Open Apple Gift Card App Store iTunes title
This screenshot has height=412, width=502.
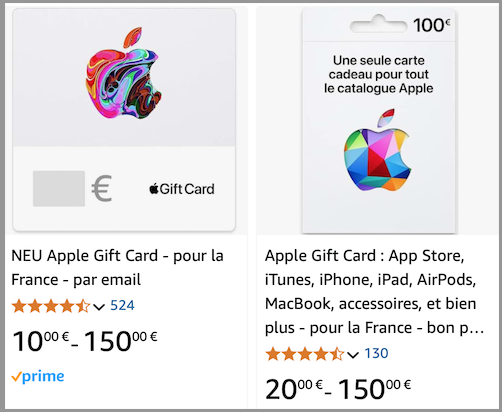coord(374,292)
